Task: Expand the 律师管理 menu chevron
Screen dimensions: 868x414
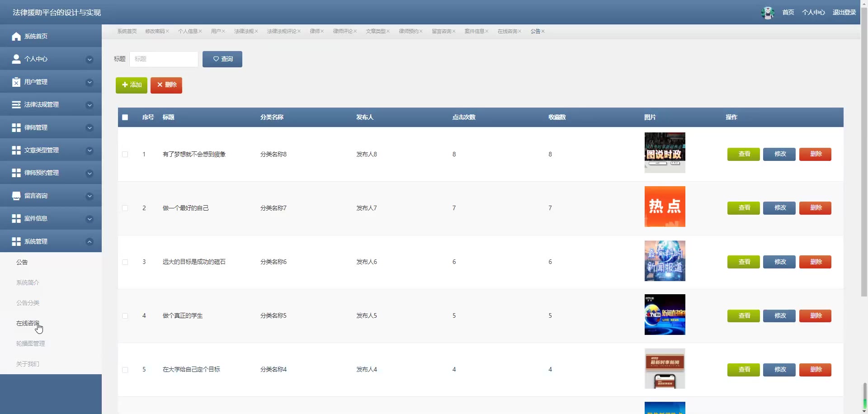Action: [x=90, y=128]
